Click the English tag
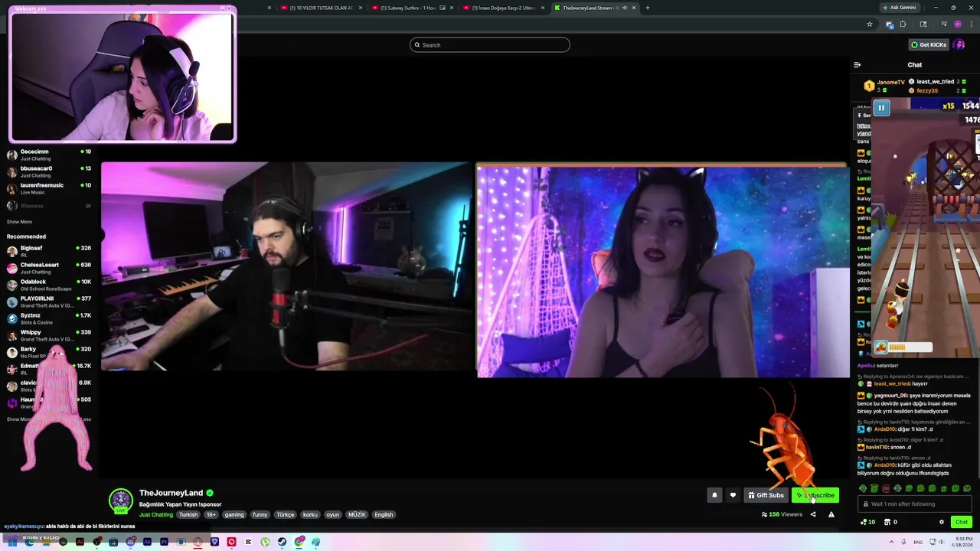Image resolution: width=980 pixels, height=551 pixels. (x=384, y=515)
